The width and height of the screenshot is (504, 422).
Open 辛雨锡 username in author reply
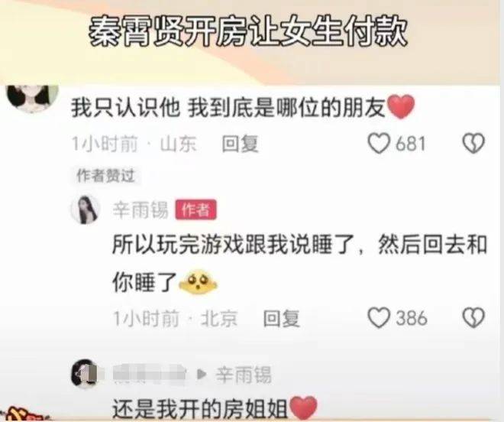(x=141, y=210)
